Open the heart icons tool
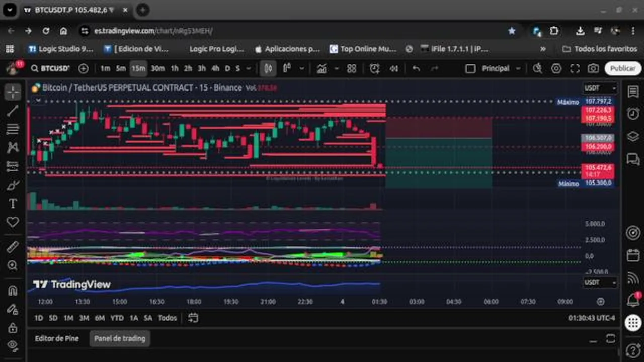Screen dimensions: 644x362 tap(13, 222)
